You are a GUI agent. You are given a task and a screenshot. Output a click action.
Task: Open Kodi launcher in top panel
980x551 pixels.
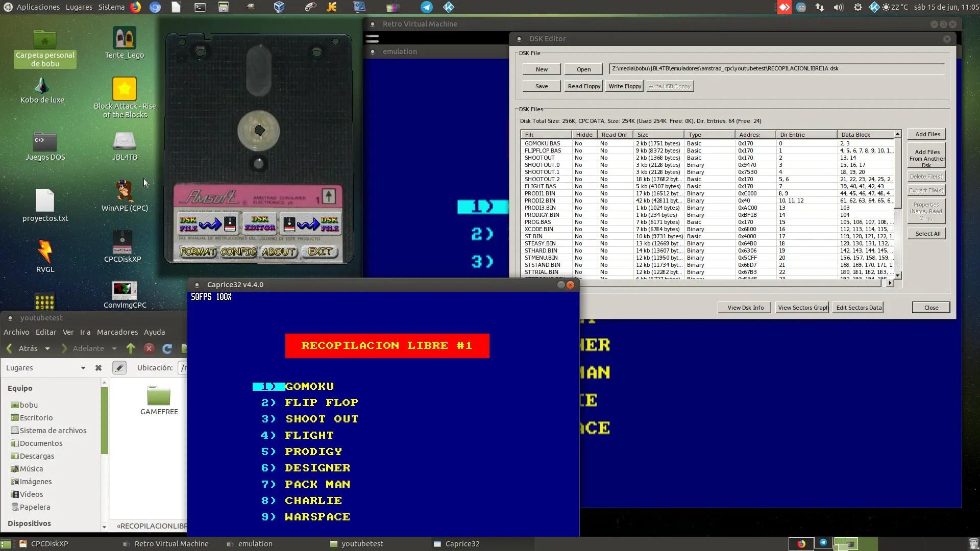[449, 7]
